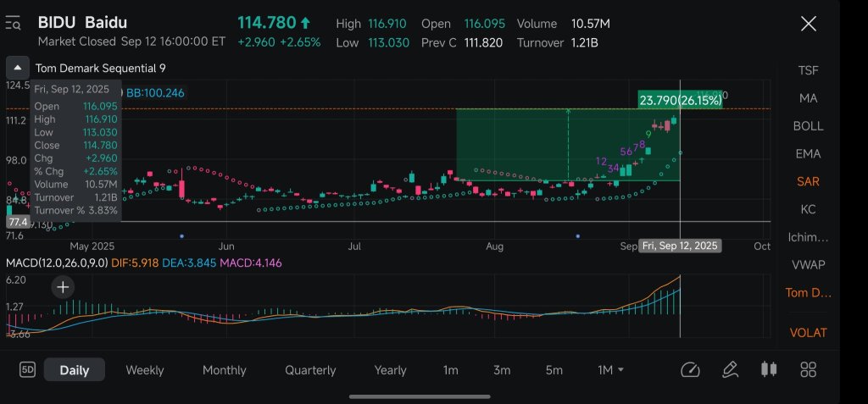Click the event dot under mid August
868x404 pixels.
(x=578, y=236)
